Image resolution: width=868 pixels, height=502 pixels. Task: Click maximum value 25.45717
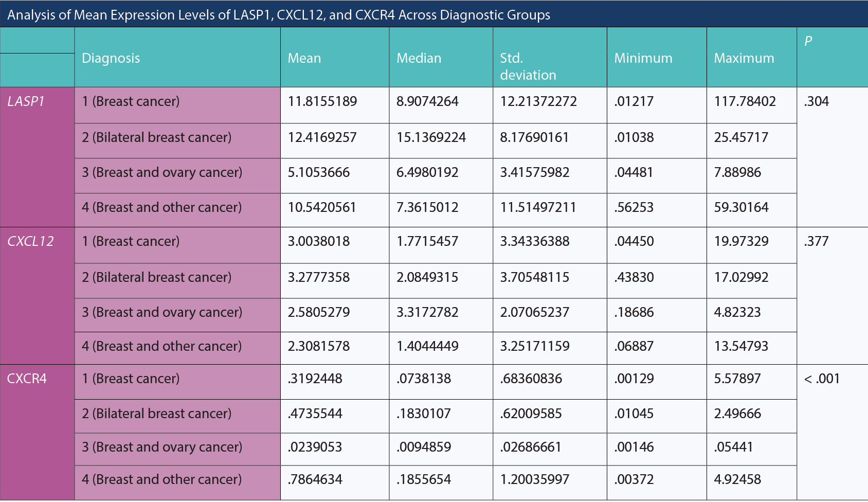pyautogui.click(x=741, y=137)
